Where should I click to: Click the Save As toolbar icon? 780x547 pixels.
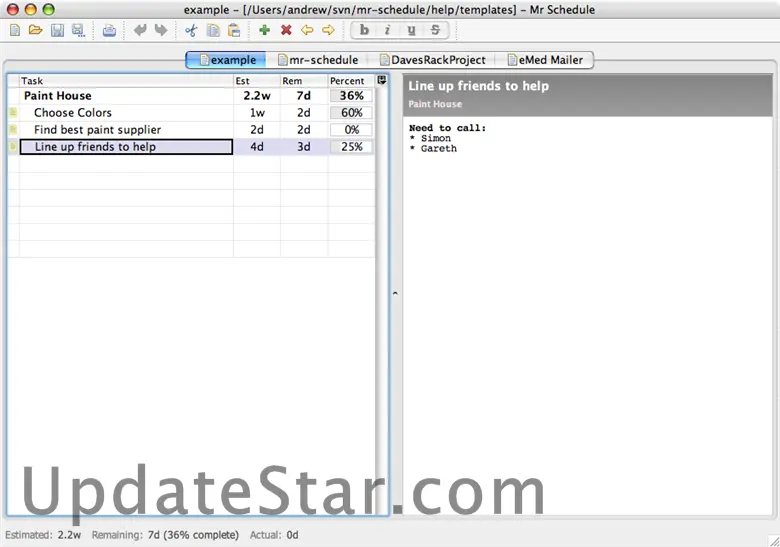coord(78,30)
